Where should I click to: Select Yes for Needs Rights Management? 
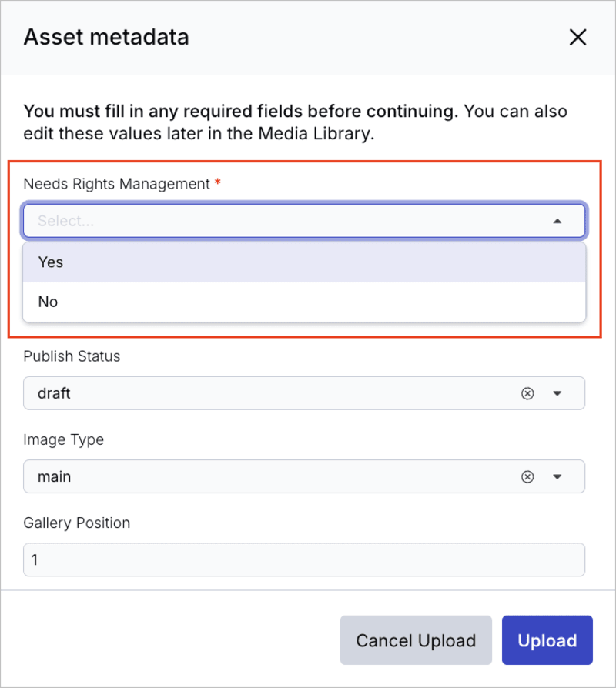[x=50, y=262]
